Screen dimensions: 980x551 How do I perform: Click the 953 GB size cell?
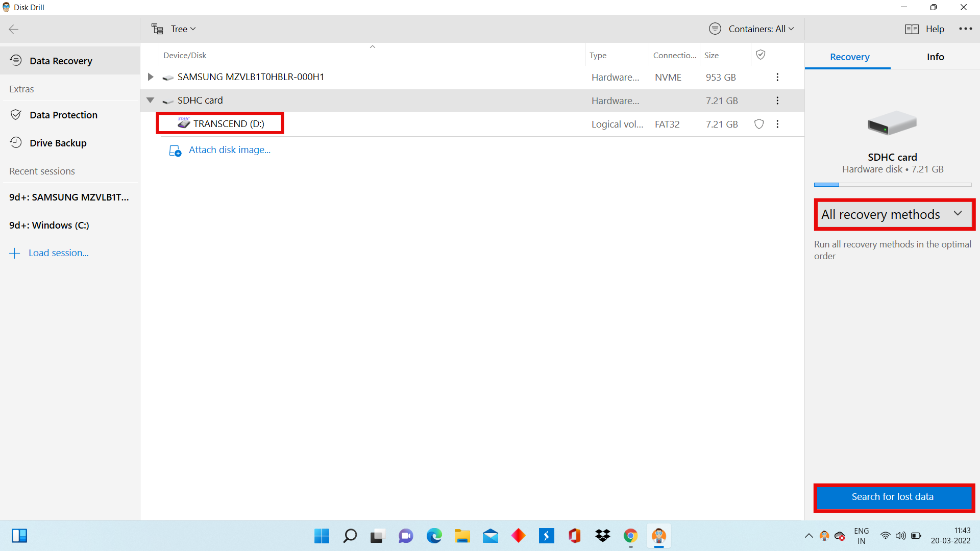pyautogui.click(x=721, y=77)
